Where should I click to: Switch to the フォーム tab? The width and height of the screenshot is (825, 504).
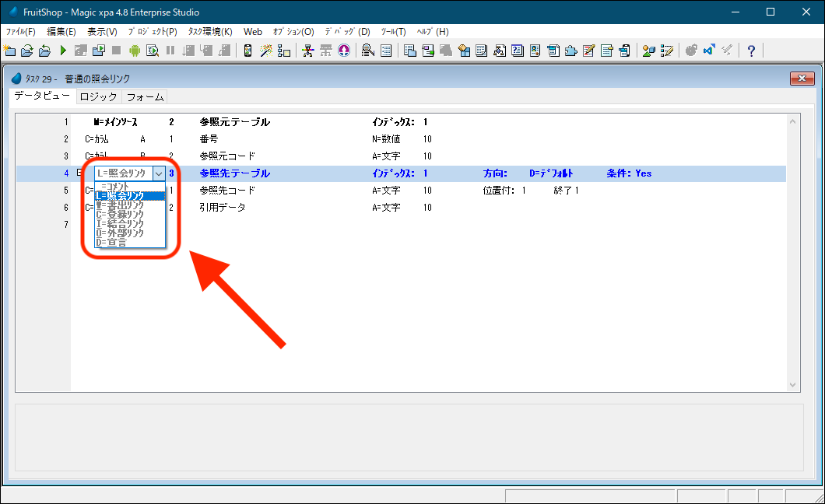pos(145,97)
